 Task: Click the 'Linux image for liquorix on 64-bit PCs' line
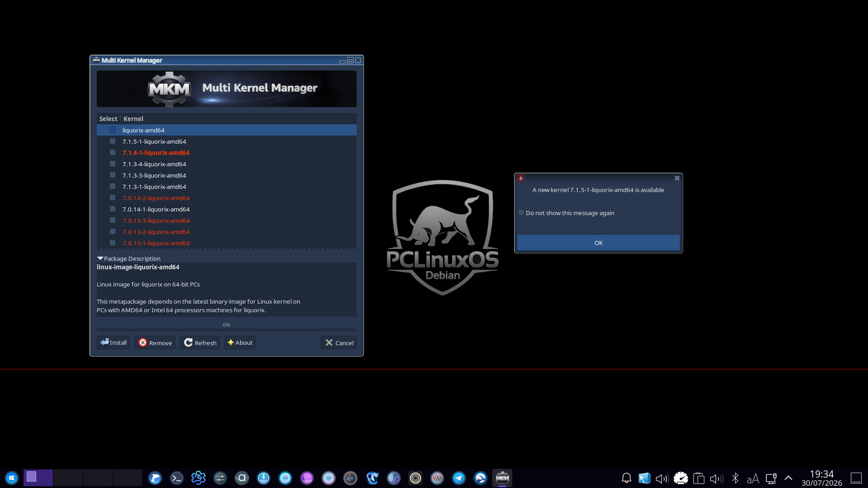[148, 284]
